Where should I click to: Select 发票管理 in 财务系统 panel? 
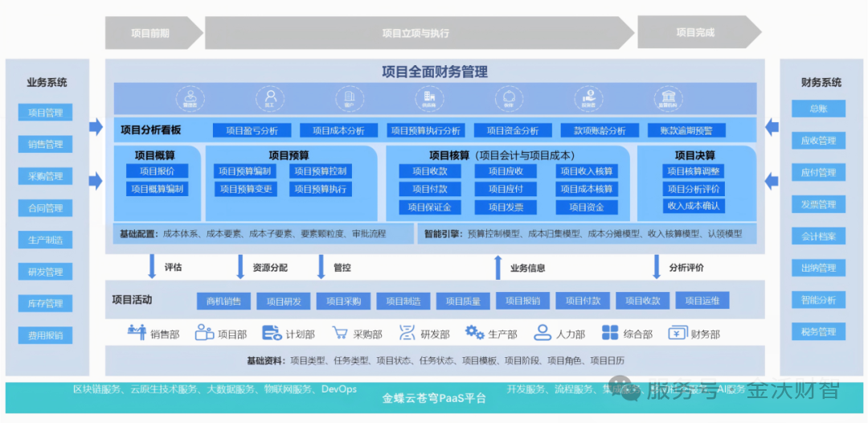818,204
